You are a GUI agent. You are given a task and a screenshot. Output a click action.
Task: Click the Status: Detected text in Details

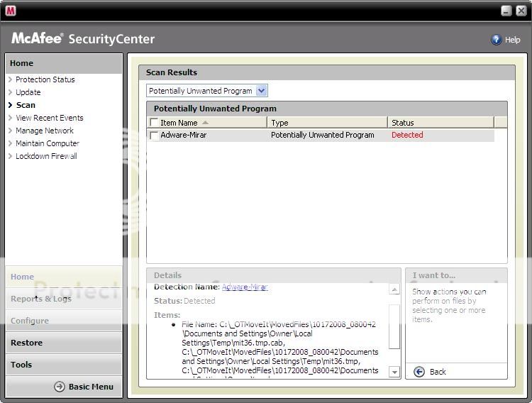point(184,301)
